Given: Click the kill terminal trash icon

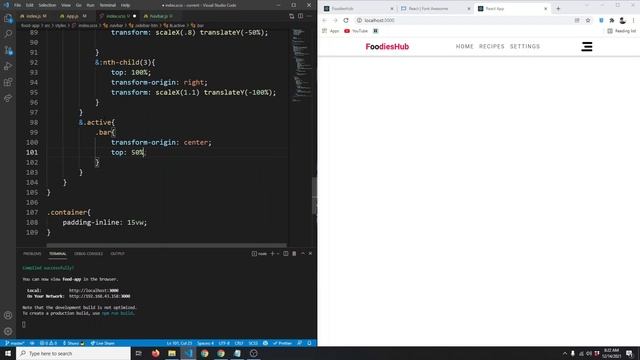Looking at the screenshot, I should click(x=294, y=253).
